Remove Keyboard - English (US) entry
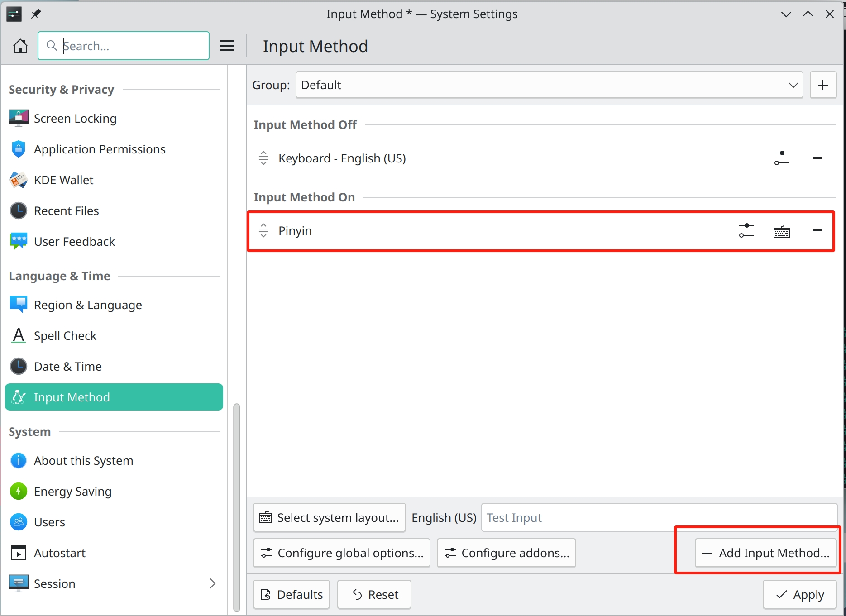The width and height of the screenshot is (846, 616). [x=817, y=158]
